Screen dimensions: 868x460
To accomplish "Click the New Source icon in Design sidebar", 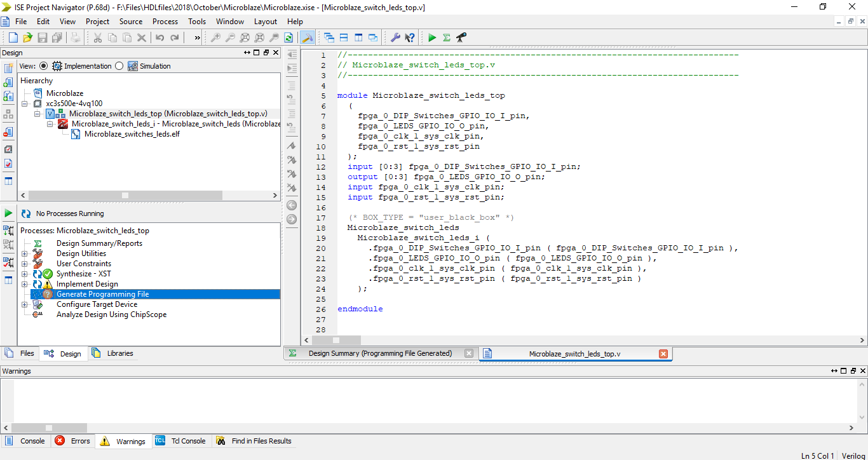I will click(x=8, y=68).
